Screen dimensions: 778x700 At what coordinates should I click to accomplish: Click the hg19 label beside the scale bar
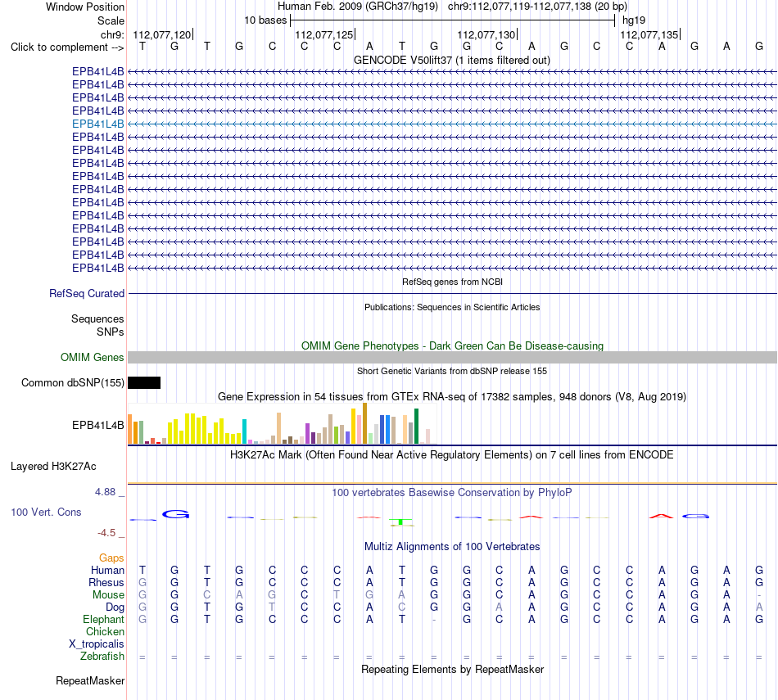click(634, 20)
